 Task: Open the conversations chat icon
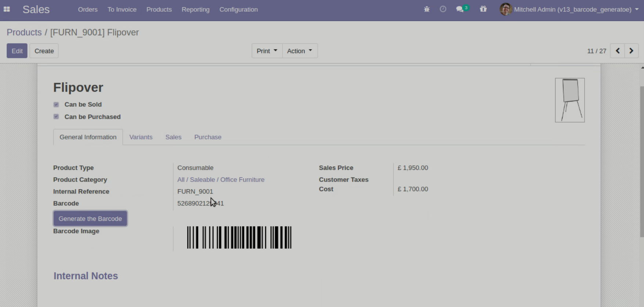point(460,10)
